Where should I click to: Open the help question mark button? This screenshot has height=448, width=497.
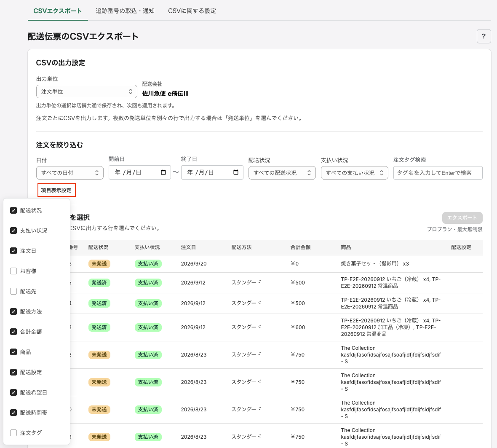pos(484,36)
